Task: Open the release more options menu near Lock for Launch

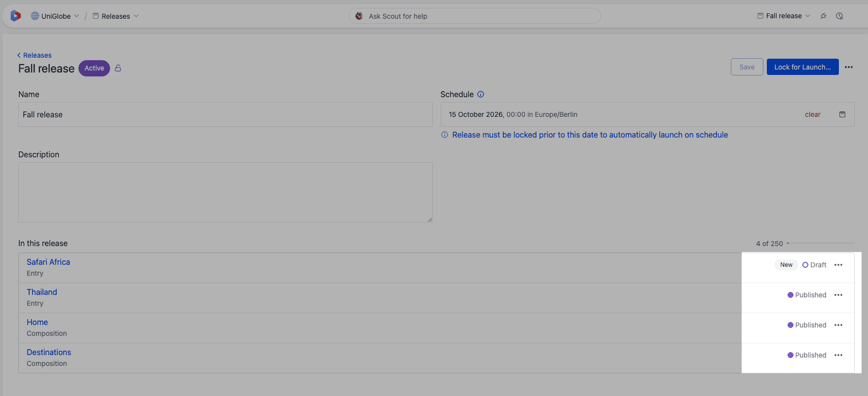Action: pyautogui.click(x=849, y=67)
